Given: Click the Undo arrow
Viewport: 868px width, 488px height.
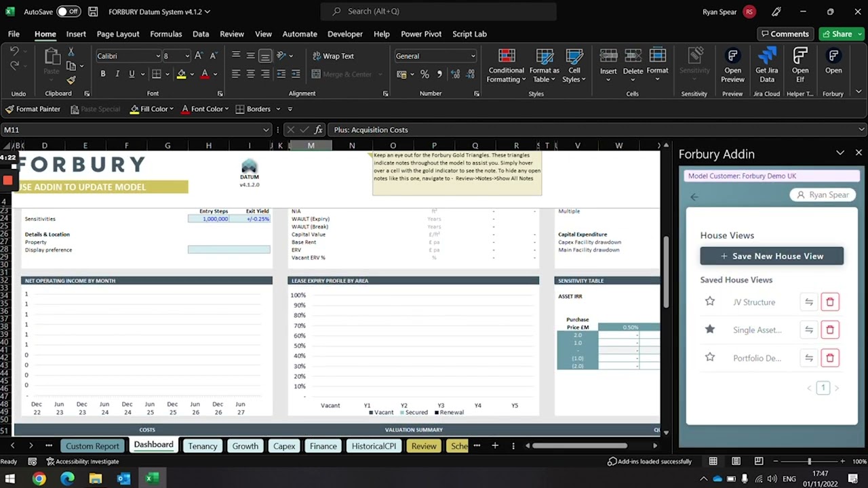Looking at the screenshot, I should (14, 52).
